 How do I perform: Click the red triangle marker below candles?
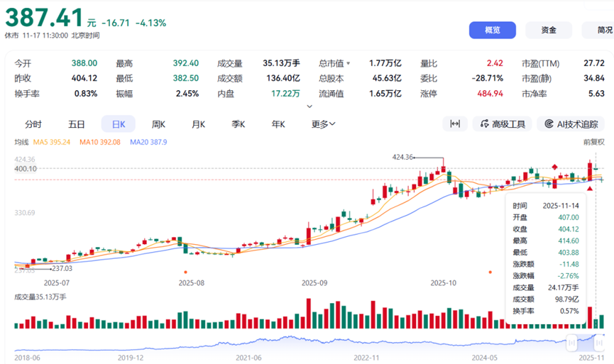click(x=590, y=188)
